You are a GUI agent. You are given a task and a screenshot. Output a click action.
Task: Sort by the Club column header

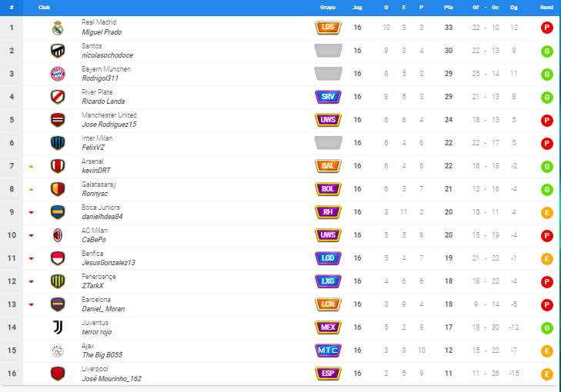pyautogui.click(x=44, y=7)
